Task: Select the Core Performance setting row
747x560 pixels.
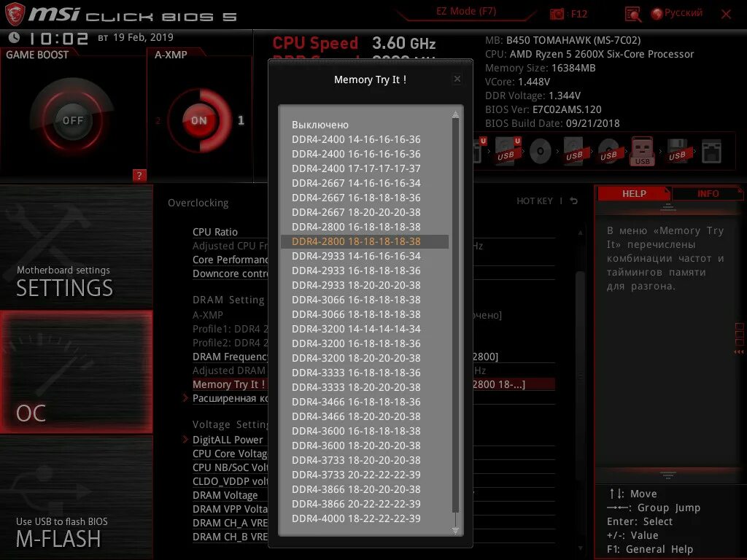Action: [230, 260]
